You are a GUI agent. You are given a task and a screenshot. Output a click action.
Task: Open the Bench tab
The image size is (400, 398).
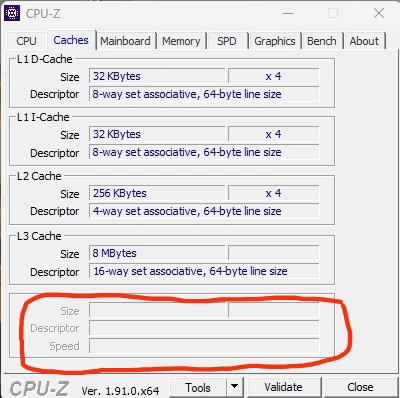click(322, 41)
